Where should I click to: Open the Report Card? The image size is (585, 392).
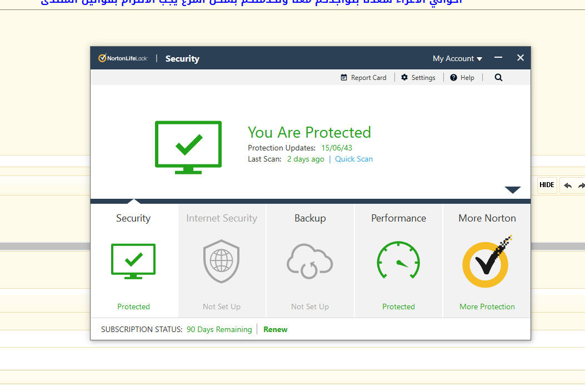pyautogui.click(x=363, y=78)
